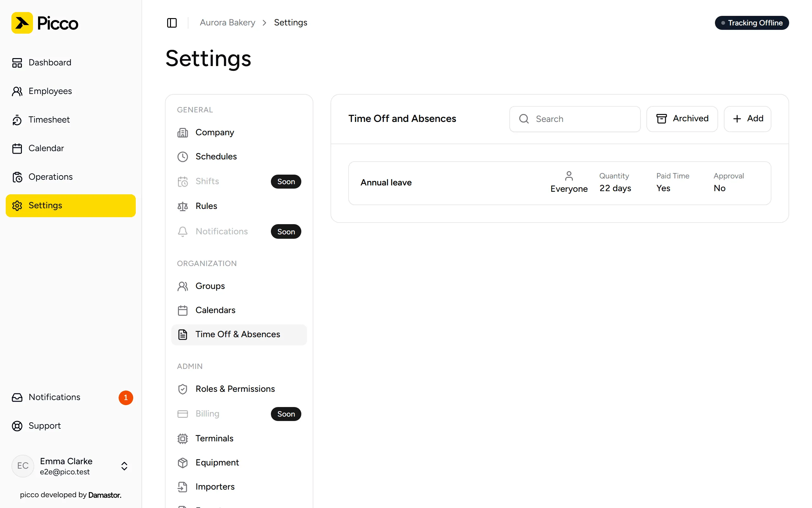Click the search magnifier icon
812x508 pixels.
[524, 119]
